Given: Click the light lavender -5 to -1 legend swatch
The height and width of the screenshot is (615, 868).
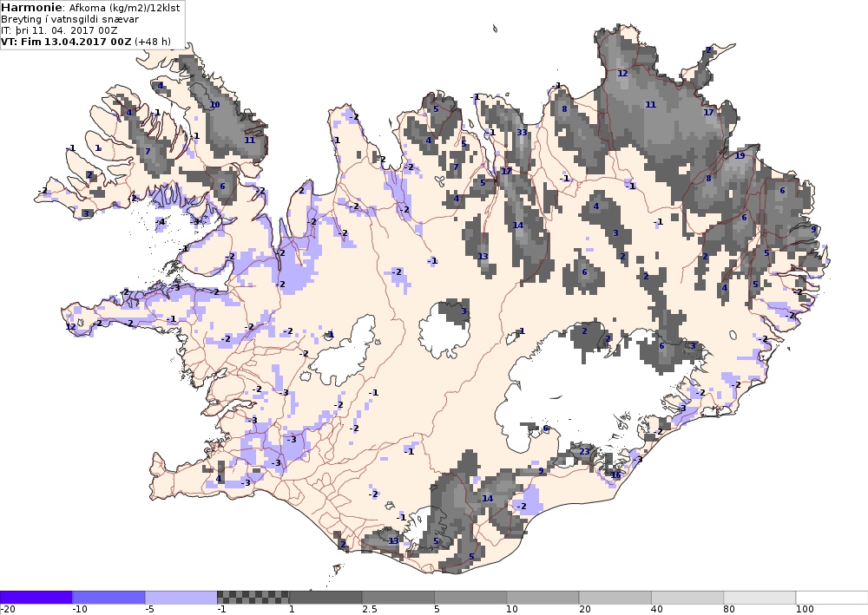Looking at the screenshot, I should point(181,598).
